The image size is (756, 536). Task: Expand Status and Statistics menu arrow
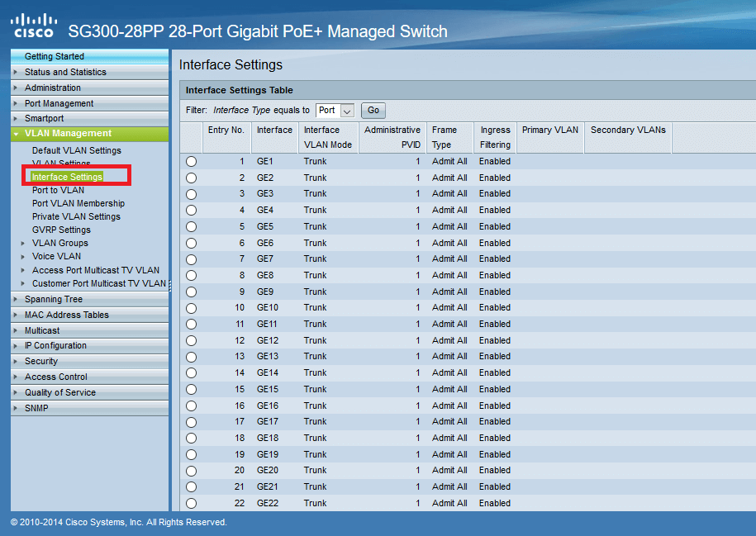(x=16, y=72)
